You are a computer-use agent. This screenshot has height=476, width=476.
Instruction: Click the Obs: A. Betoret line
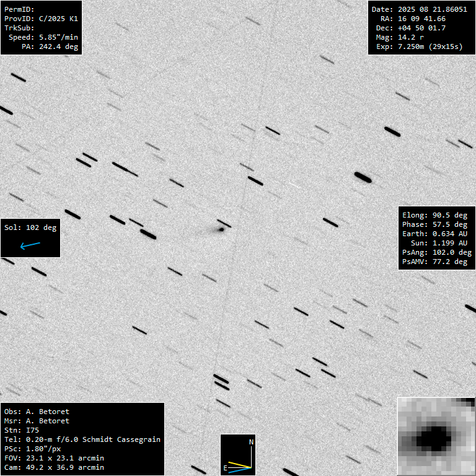pos(37,412)
